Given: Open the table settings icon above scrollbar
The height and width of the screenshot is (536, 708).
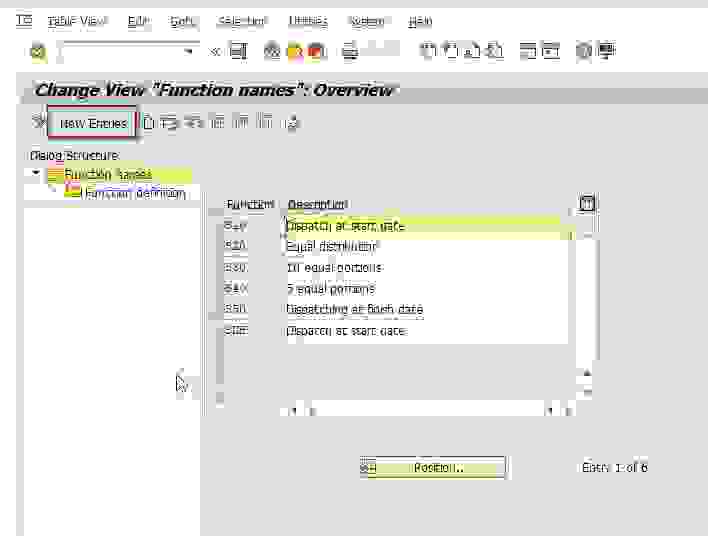Looking at the screenshot, I should pos(587,203).
